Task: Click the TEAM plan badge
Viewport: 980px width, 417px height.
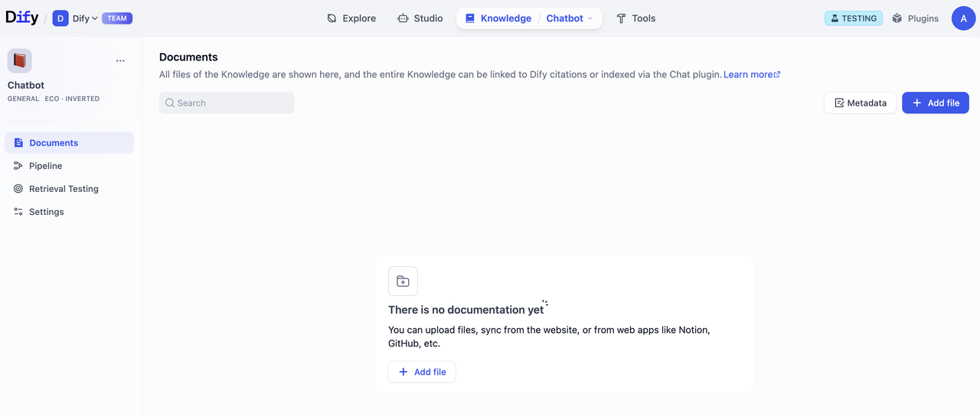Action: point(117,18)
